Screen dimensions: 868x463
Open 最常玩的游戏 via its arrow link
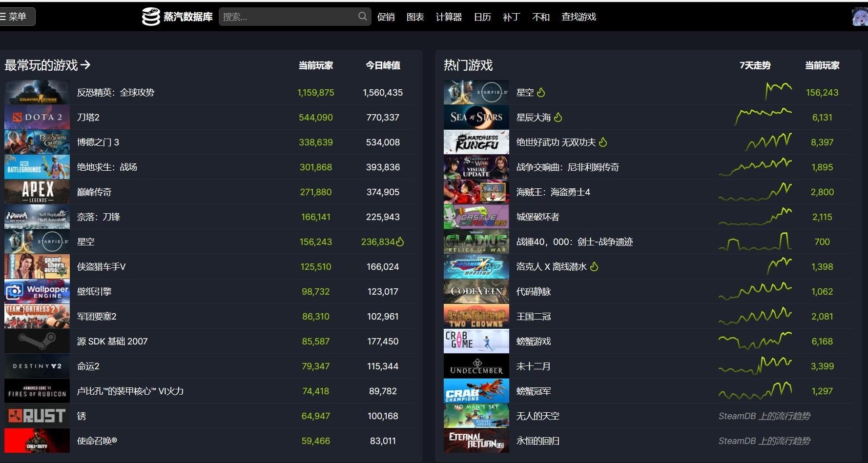[x=86, y=64]
